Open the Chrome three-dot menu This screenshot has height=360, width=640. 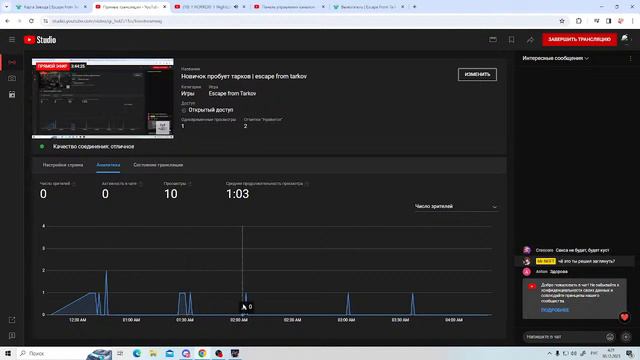click(632, 21)
